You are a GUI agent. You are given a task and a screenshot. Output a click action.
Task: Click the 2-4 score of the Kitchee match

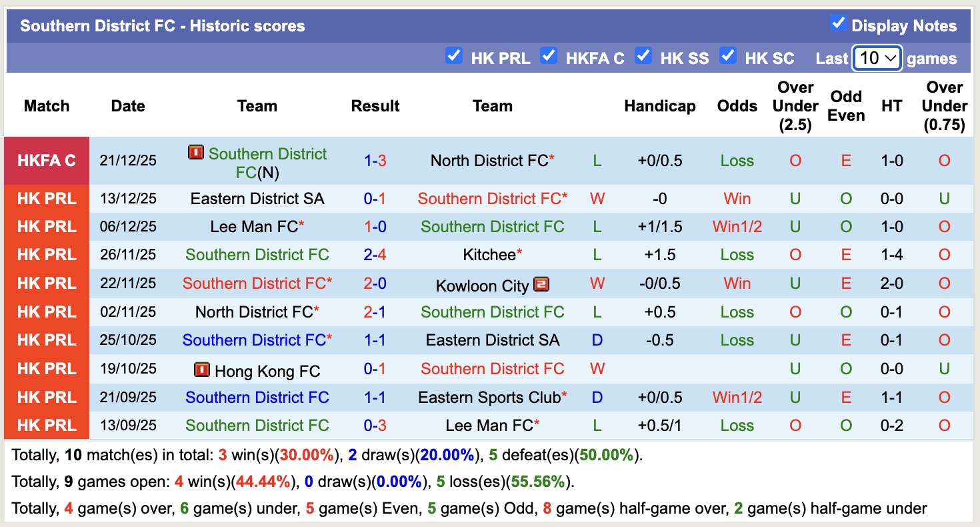(x=375, y=255)
